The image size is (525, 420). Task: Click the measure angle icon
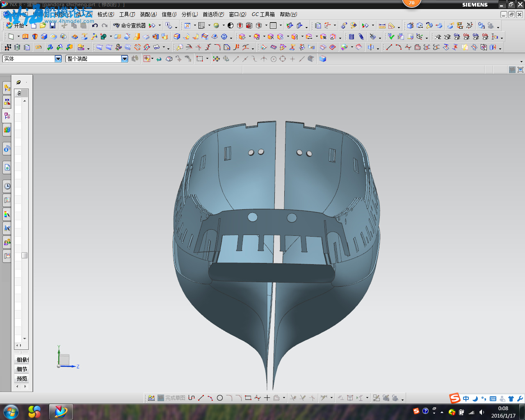(x=392, y=25)
